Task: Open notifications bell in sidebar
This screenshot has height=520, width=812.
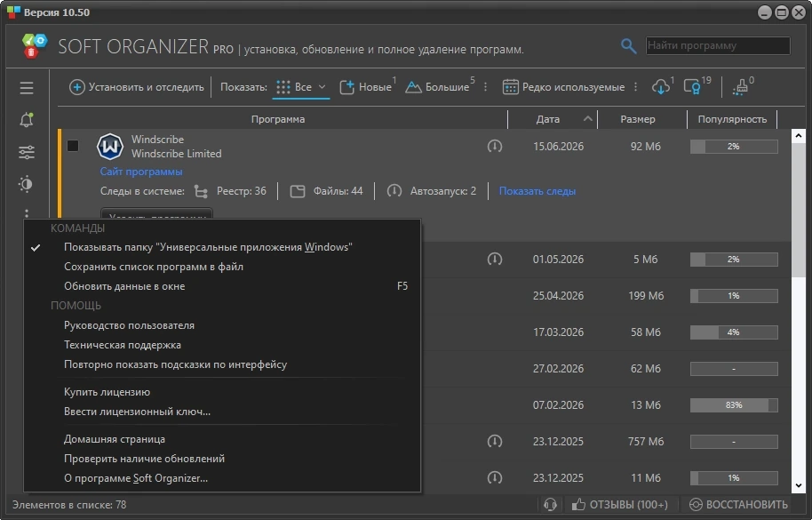Action: [27, 120]
